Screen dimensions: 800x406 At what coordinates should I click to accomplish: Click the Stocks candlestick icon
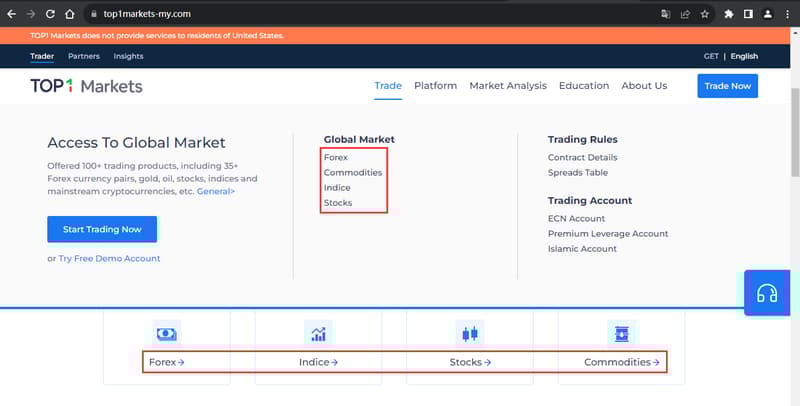point(470,334)
